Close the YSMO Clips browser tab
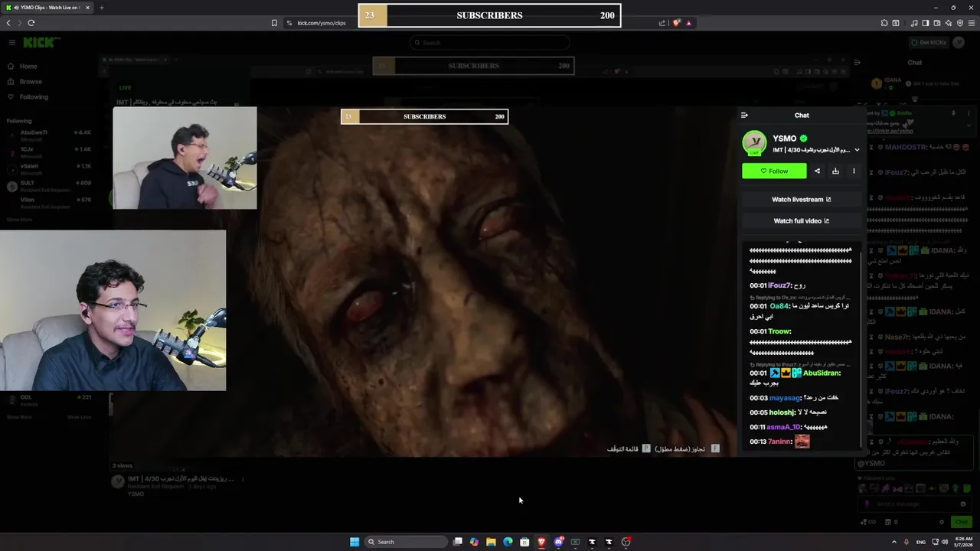The width and height of the screenshot is (980, 551). (x=87, y=8)
